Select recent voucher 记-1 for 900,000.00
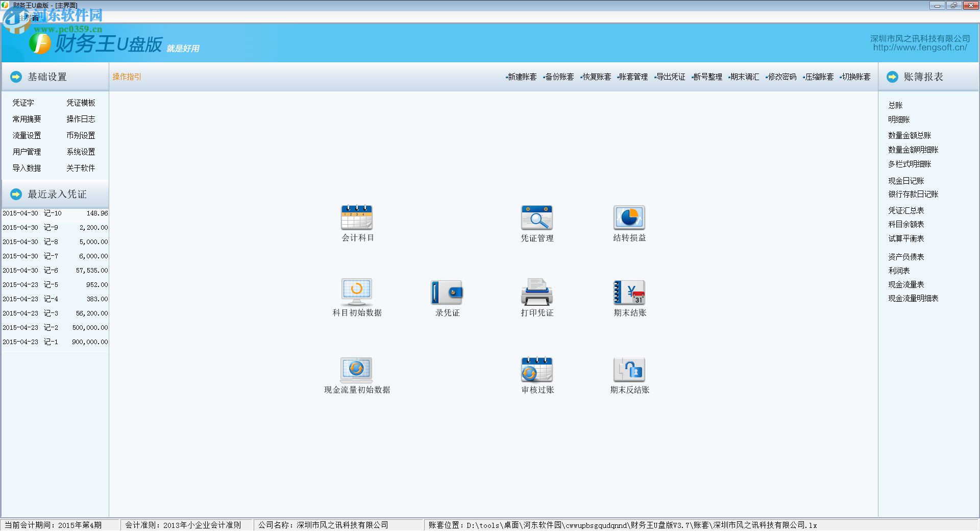The height and width of the screenshot is (531, 980). point(55,342)
